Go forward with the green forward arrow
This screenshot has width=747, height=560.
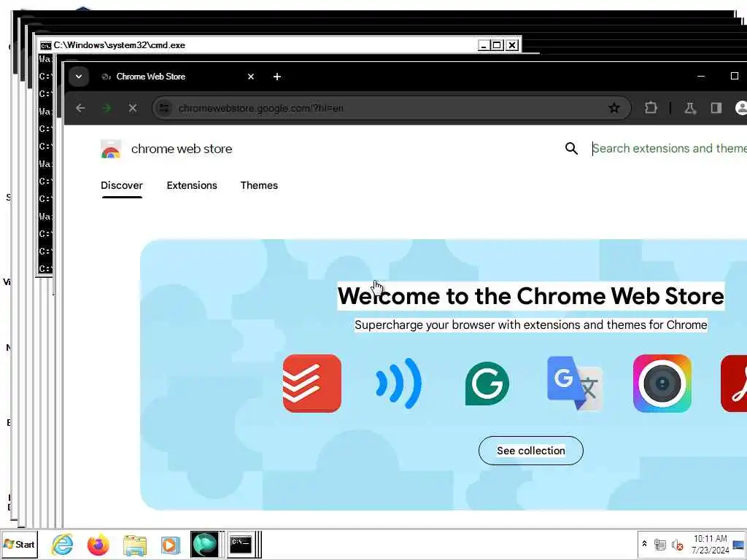pyautogui.click(x=107, y=108)
